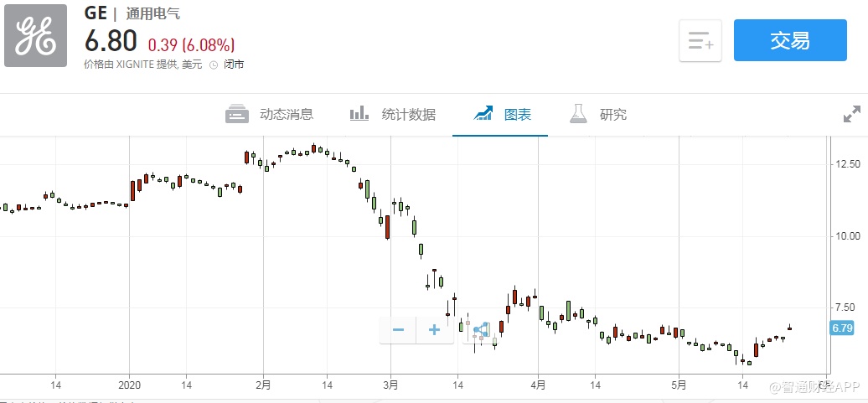Screen dimensions: 868x403
Task: Share the chart via share icon
Action: tap(480, 330)
